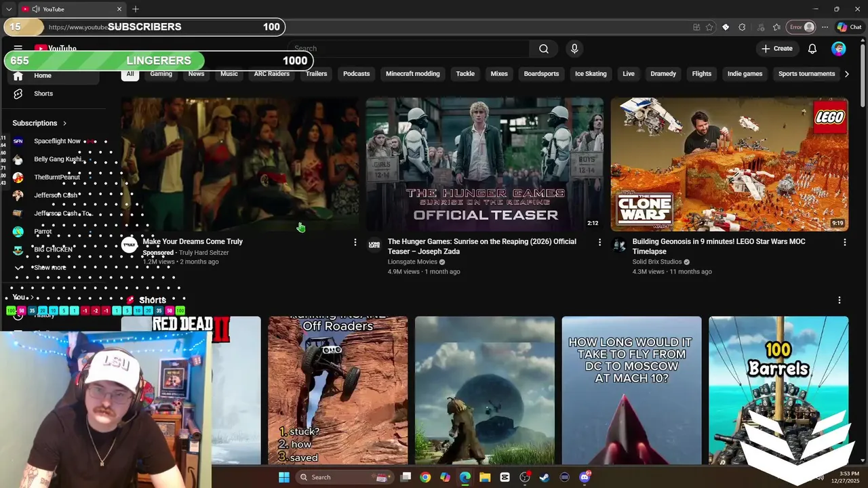Open the 100 Barrels short
The image size is (868, 488).
click(778, 390)
